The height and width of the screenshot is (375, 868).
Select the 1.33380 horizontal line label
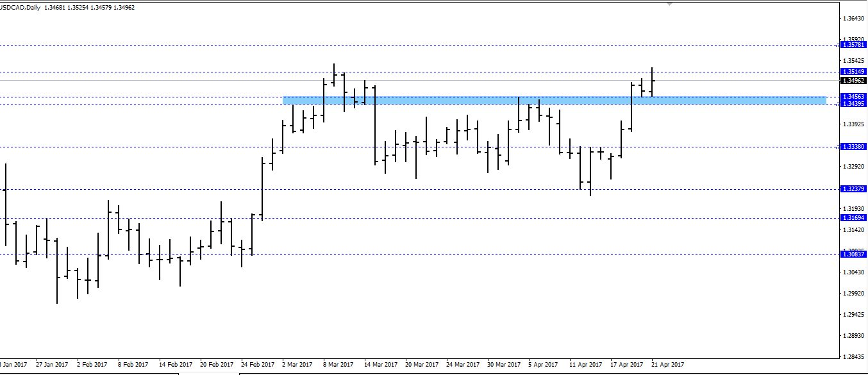click(853, 147)
